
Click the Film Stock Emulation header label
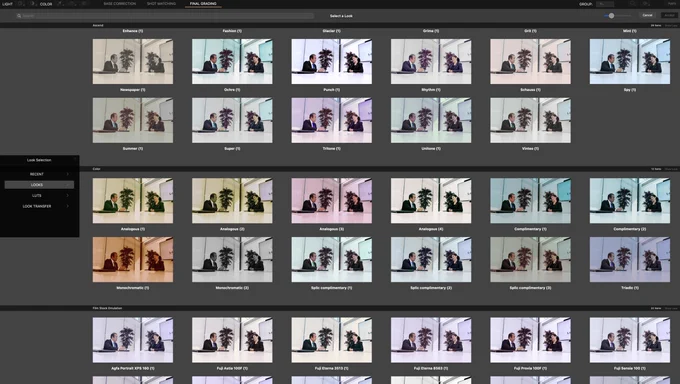pyautogui.click(x=107, y=308)
